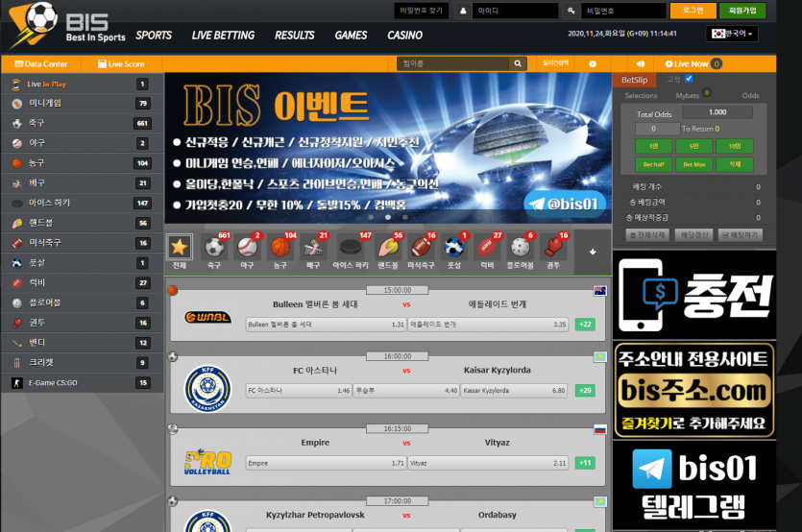The width and height of the screenshot is (802, 532).
Task: Open the settings gear in orange bar
Action: tap(593, 64)
